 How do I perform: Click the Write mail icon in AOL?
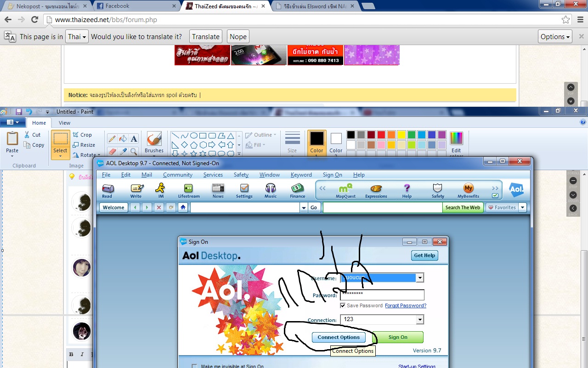pos(136,190)
